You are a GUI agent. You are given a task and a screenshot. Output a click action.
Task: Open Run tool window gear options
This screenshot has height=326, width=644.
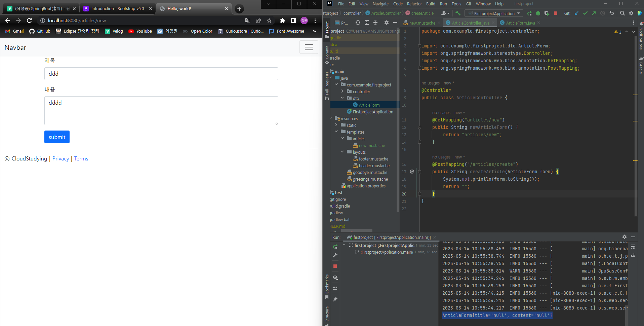pos(625,237)
